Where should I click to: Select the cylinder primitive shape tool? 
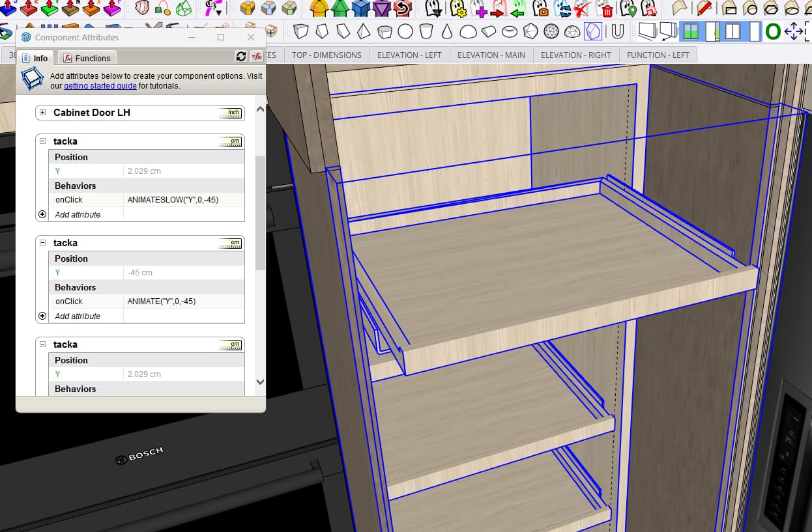pos(427,31)
